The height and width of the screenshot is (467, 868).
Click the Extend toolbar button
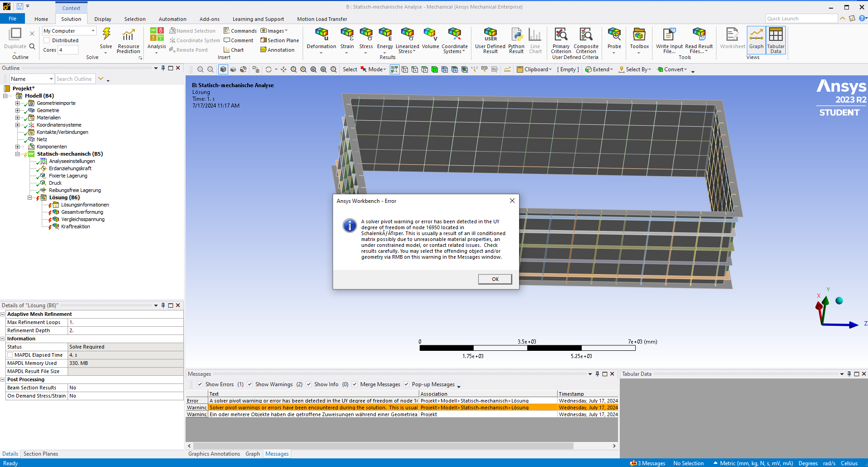[599, 69]
